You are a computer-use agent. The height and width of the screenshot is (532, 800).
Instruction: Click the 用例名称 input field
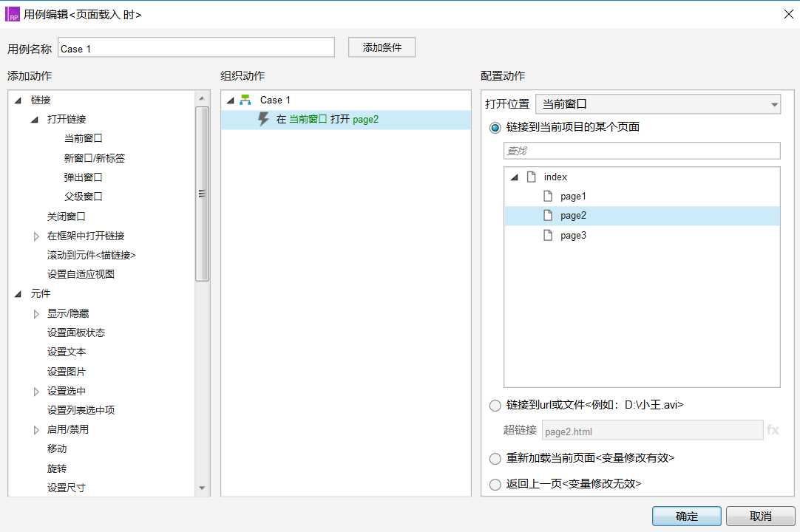tap(197, 47)
